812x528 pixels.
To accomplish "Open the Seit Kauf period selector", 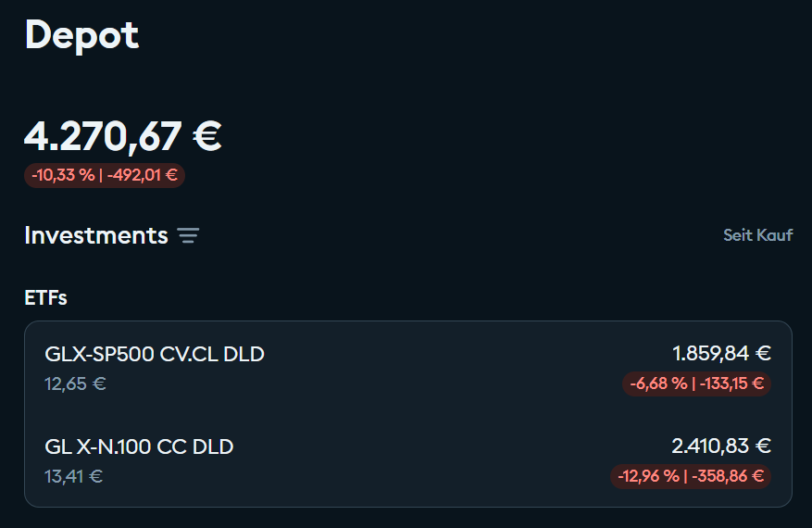I will (x=757, y=235).
